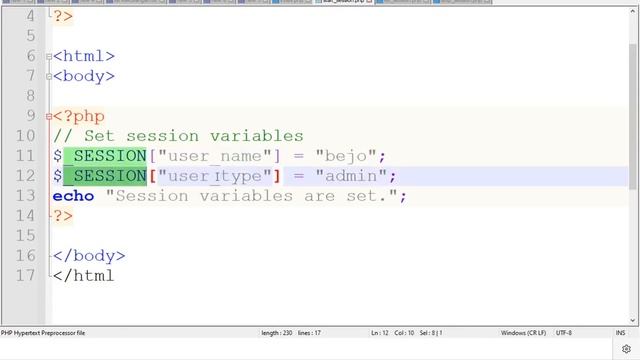The width and height of the screenshot is (640, 360).
Task: Click line number 16 in the margin
Action: [x=26, y=256]
